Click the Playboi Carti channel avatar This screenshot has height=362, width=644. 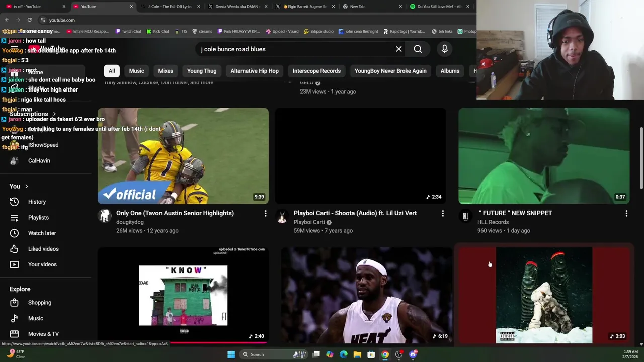tap(282, 216)
